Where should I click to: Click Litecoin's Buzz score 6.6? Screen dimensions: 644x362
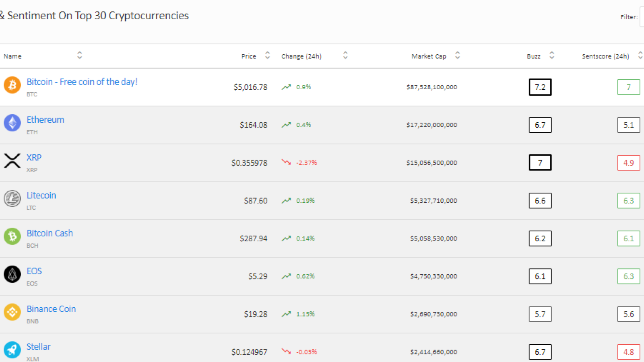540,201
